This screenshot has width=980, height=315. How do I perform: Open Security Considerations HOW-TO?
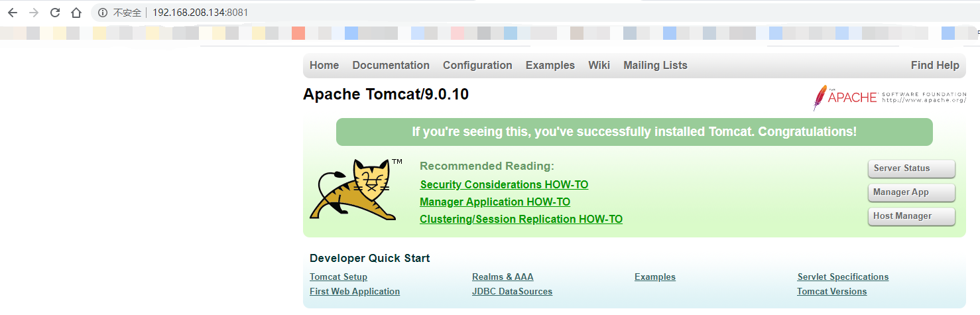coord(504,184)
